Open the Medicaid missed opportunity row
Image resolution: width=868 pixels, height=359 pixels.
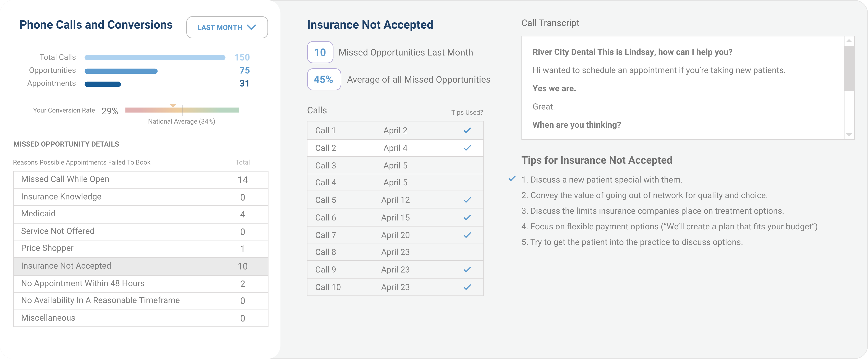[141, 214]
